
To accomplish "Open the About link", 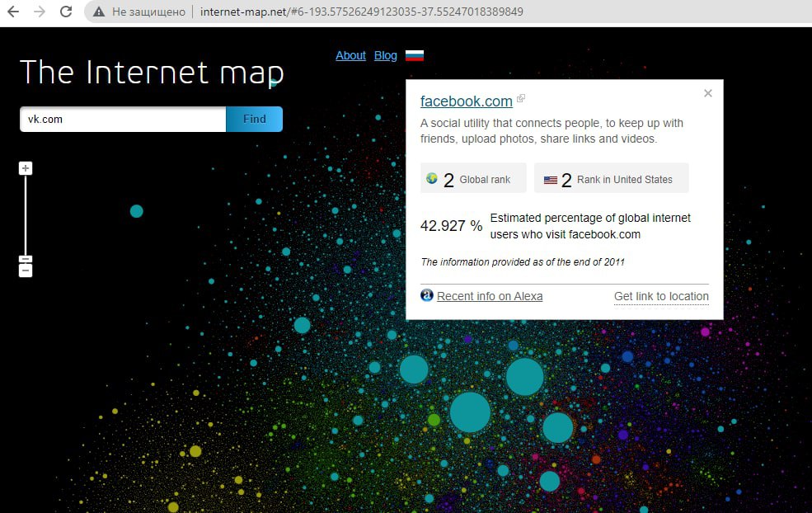I will [350, 55].
